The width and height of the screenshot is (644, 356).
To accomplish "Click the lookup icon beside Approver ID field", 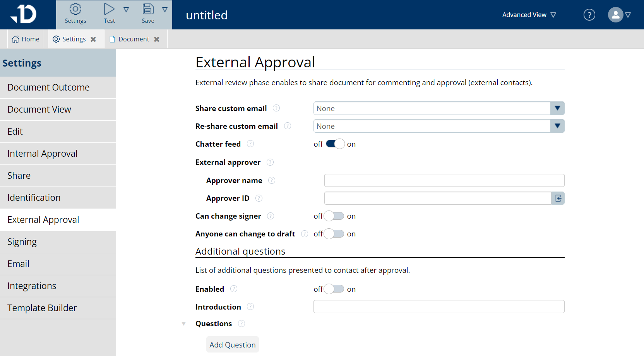I will (558, 198).
